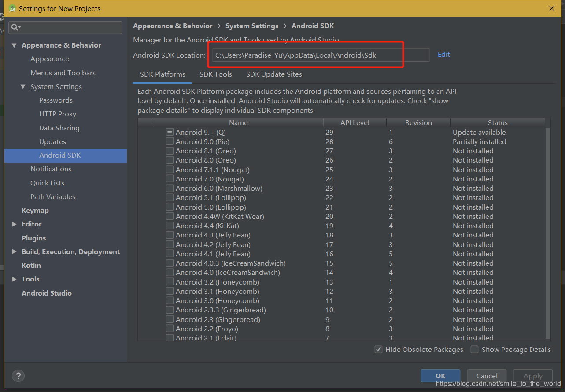
Task: Check the Android 4.4W (KitKat Wear) checkbox
Action: (170, 216)
